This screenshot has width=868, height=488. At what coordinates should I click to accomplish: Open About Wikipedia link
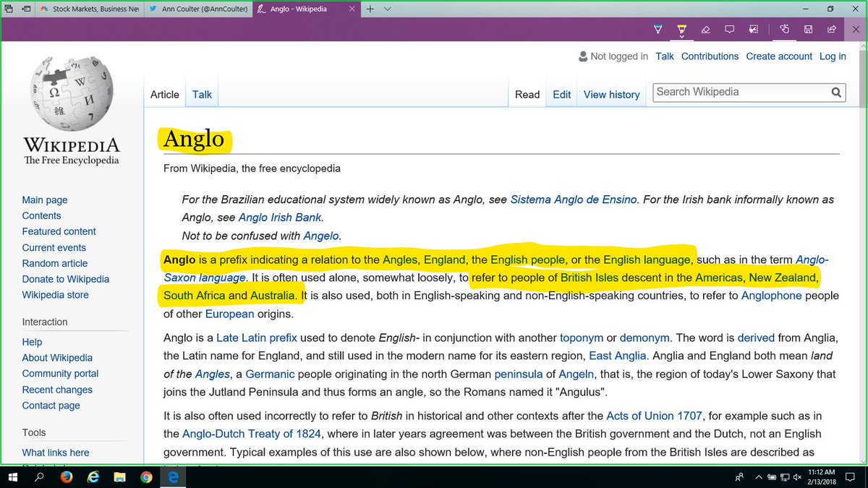click(57, 359)
